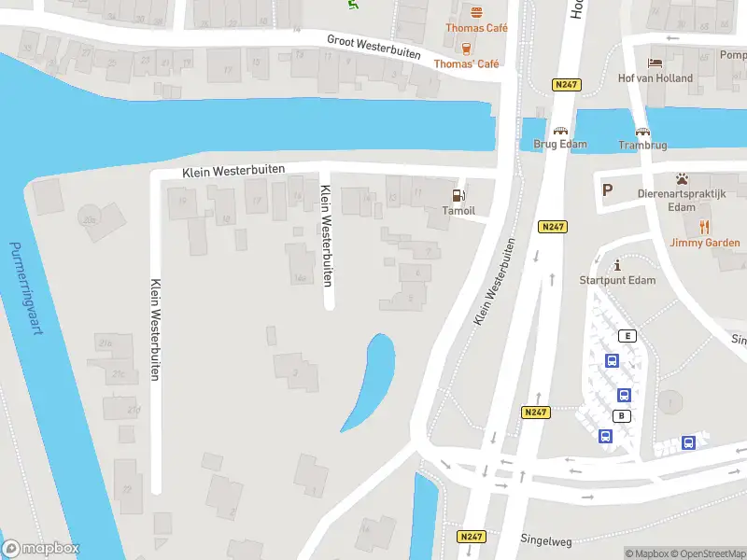Click the N247 road shield near Brug Edam
The width and height of the screenshot is (747, 560).
(x=567, y=85)
